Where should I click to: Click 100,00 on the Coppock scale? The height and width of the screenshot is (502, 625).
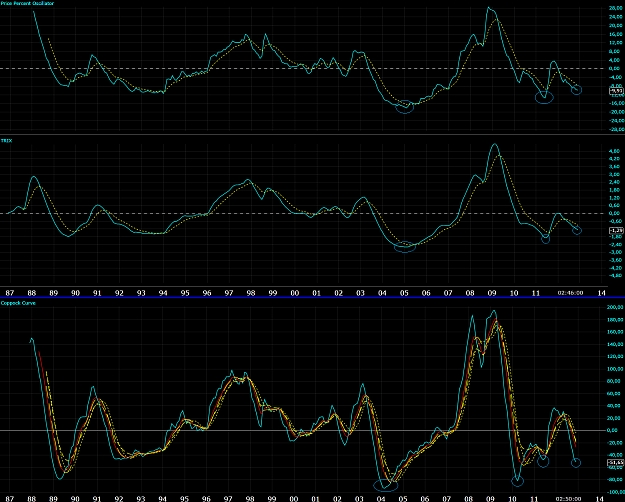pyautogui.click(x=615, y=369)
